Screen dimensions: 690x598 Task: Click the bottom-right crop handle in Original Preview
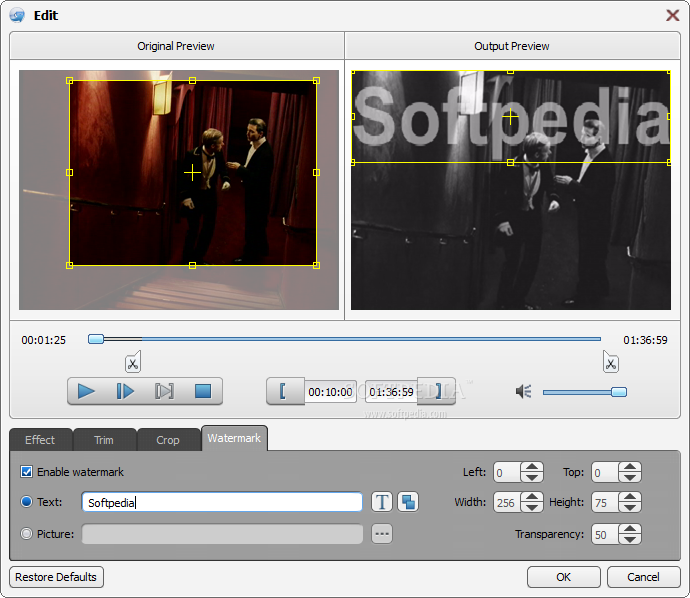[316, 265]
